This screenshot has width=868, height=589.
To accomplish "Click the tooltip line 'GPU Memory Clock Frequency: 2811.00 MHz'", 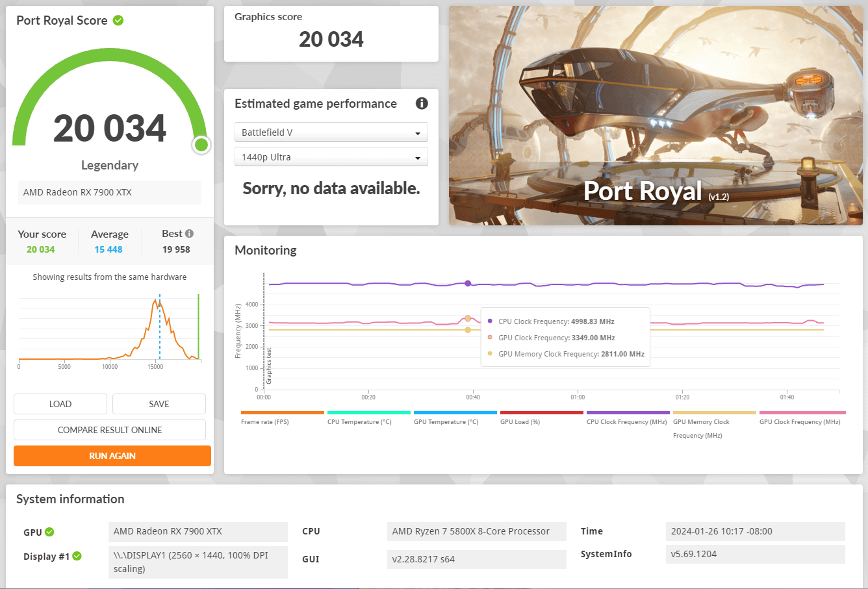I will (572, 354).
